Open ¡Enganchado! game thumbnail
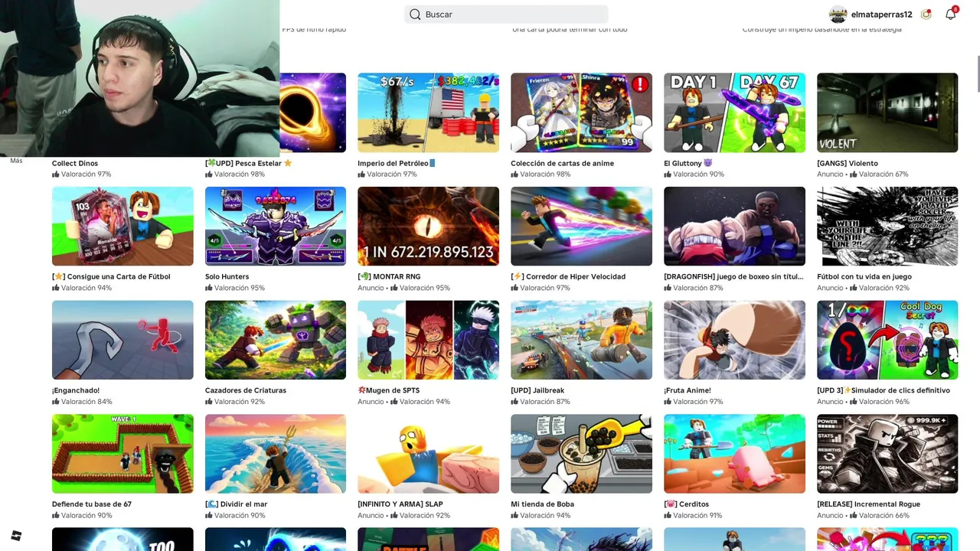The image size is (980, 551). coord(122,340)
